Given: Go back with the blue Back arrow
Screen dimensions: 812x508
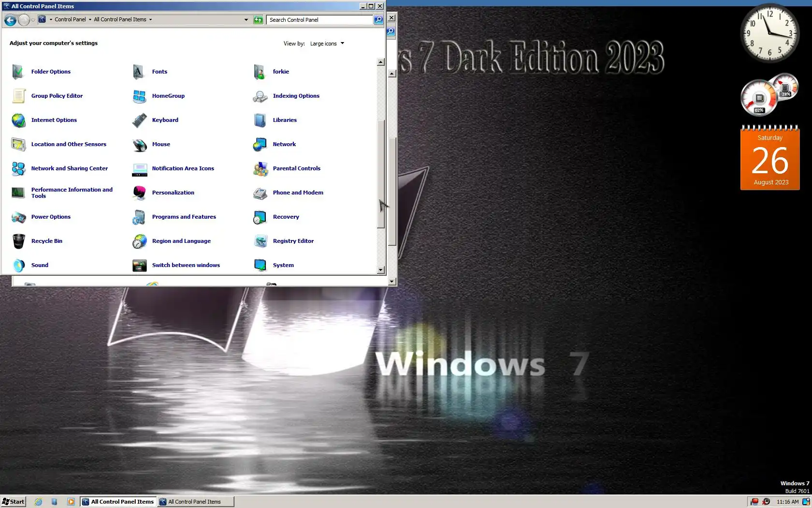Looking at the screenshot, I should (10, 20).
